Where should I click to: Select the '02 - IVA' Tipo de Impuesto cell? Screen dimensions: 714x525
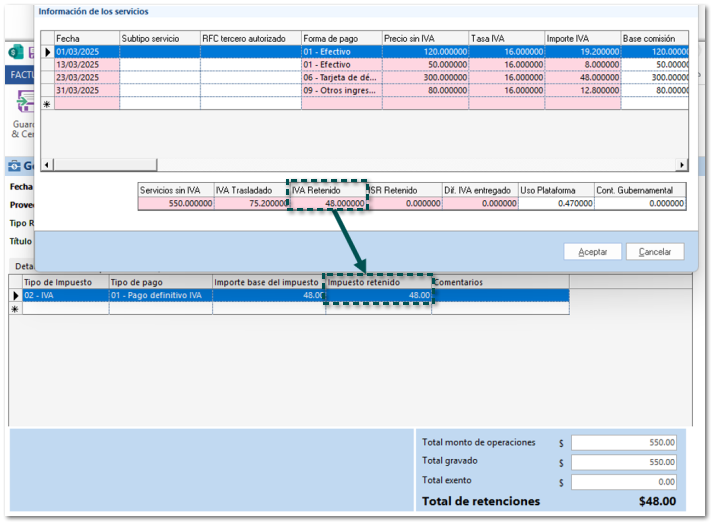tap(65, 296)
